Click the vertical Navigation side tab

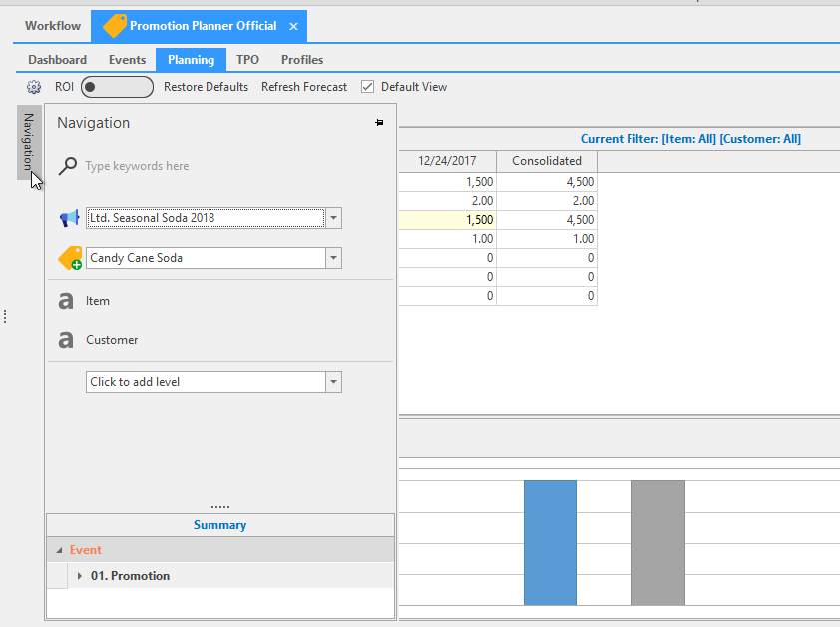click(x=29, y=142)
